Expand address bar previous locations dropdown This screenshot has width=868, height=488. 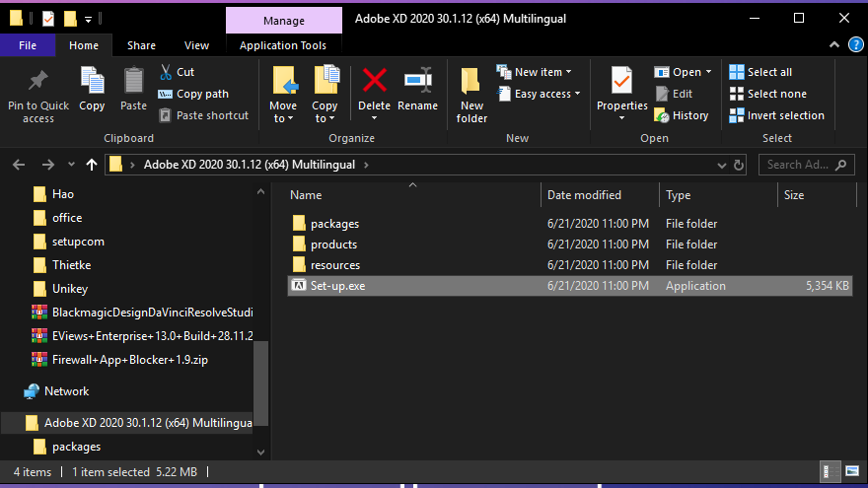pyautogui.click(x=721, y=165)
